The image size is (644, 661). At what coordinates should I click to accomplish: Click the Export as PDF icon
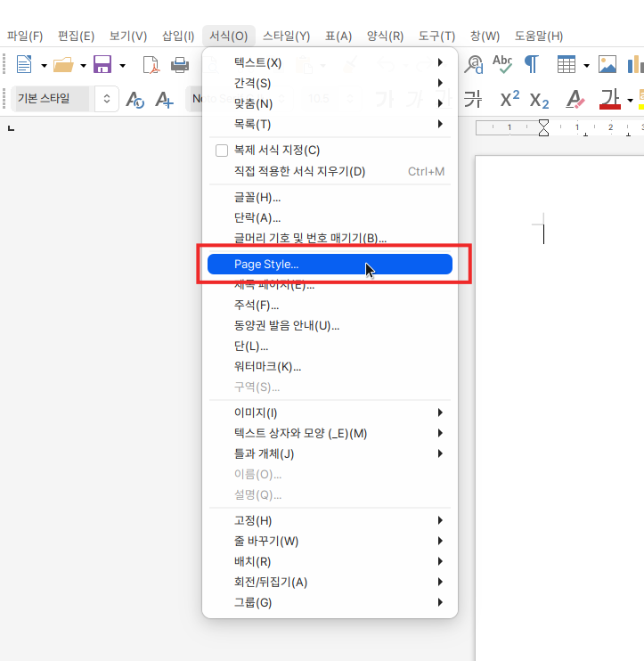[151, 65]
